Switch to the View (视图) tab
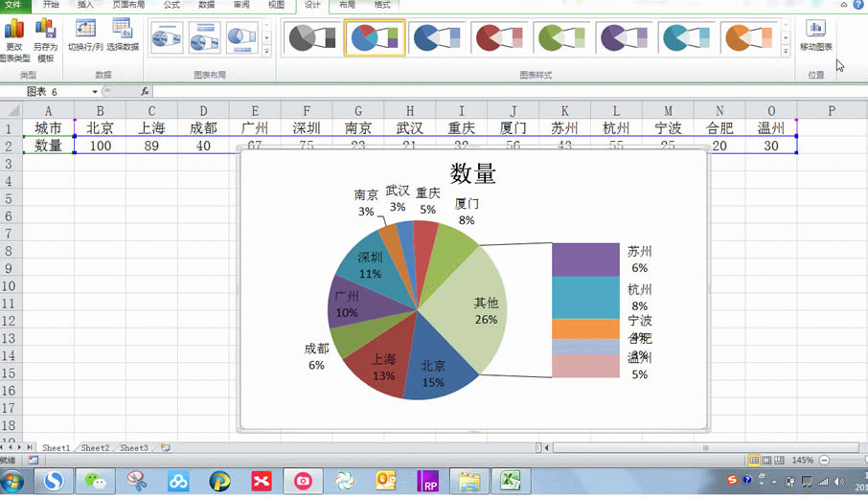Screen dimensions: 868x497 coord(276,5)
